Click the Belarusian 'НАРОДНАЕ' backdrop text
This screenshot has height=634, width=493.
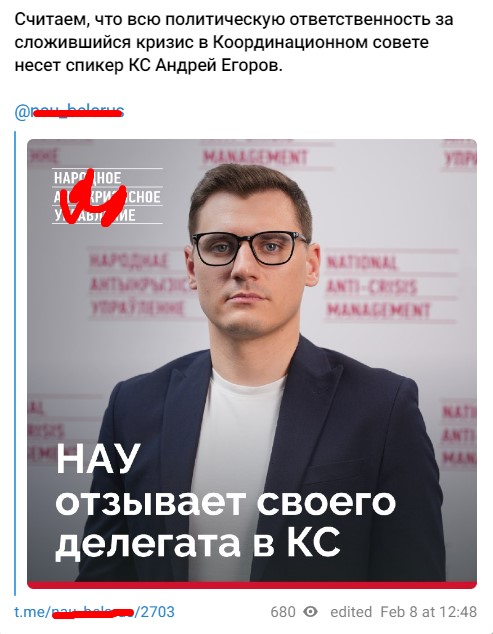[129, 260]
